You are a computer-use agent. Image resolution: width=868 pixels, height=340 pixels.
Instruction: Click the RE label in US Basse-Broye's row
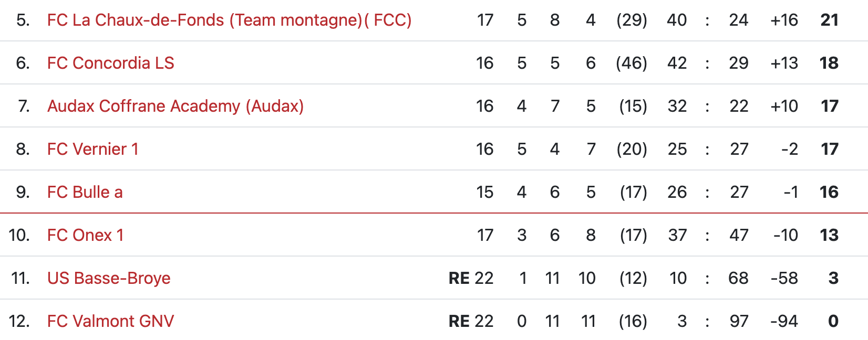[459, 278]
